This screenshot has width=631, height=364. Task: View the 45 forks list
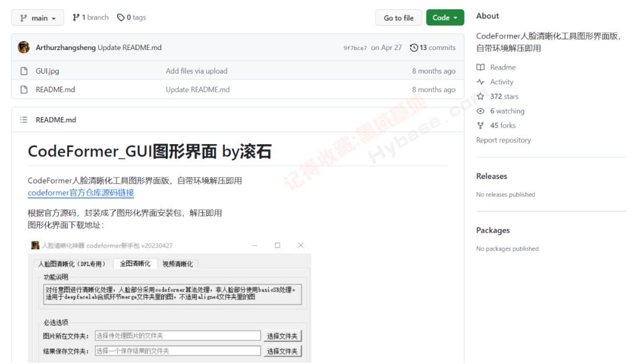(x=502, y=126)
